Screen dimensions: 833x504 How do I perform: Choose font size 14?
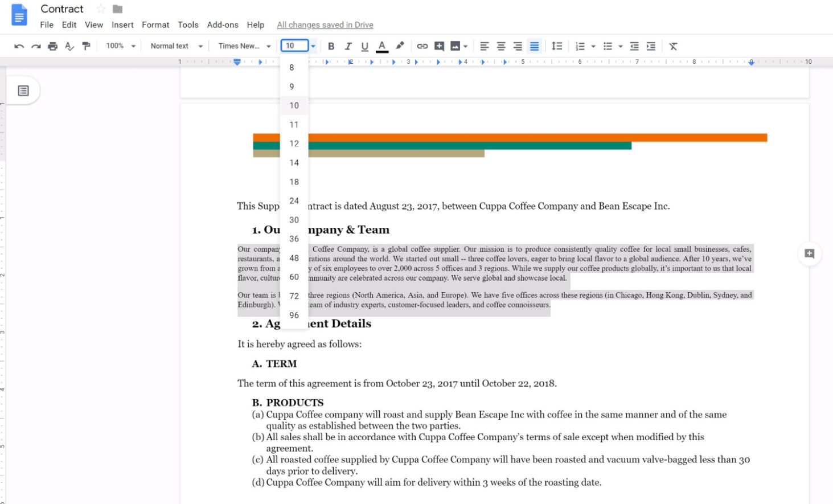click(294, 163)
